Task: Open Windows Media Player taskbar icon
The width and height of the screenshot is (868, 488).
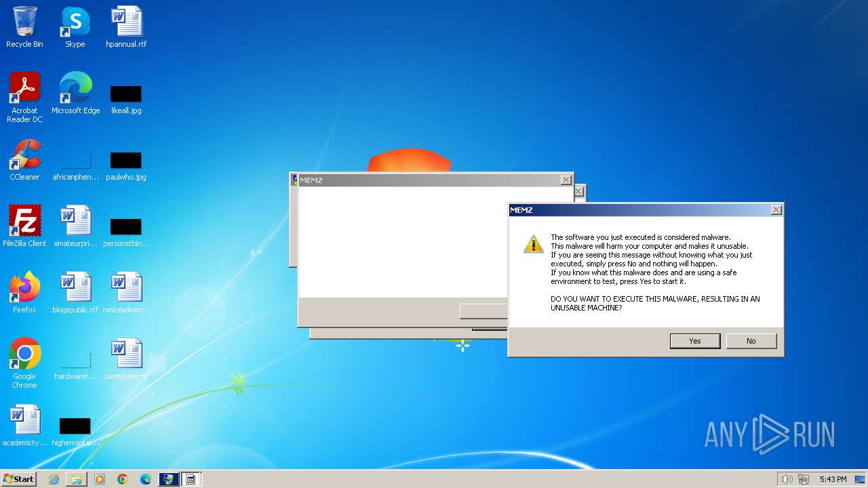Action: (x=100, y=479)
